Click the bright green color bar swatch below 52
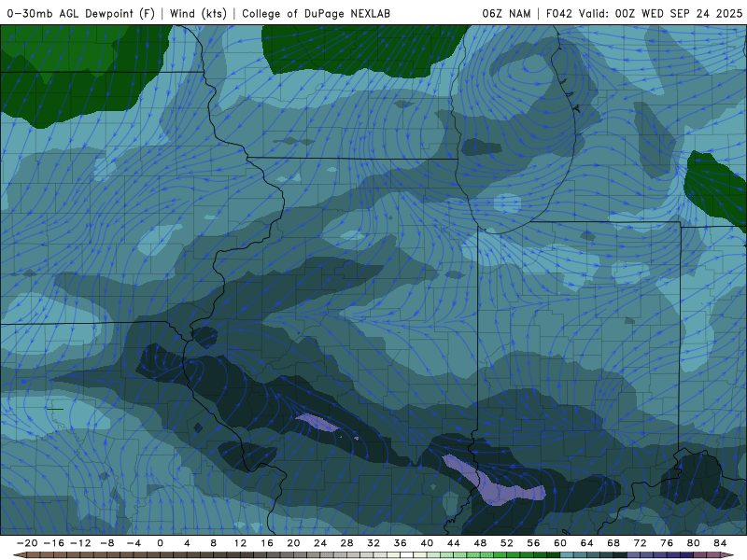 coord(500,555)
